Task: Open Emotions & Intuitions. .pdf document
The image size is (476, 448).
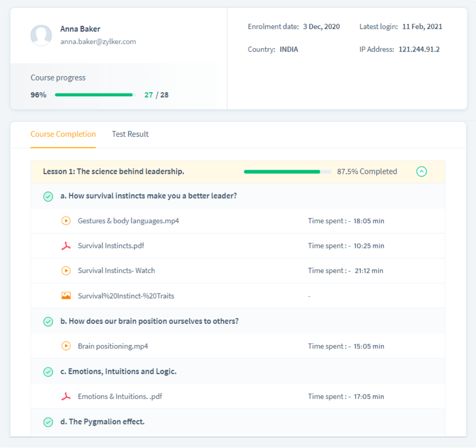Action: [120, 396]
